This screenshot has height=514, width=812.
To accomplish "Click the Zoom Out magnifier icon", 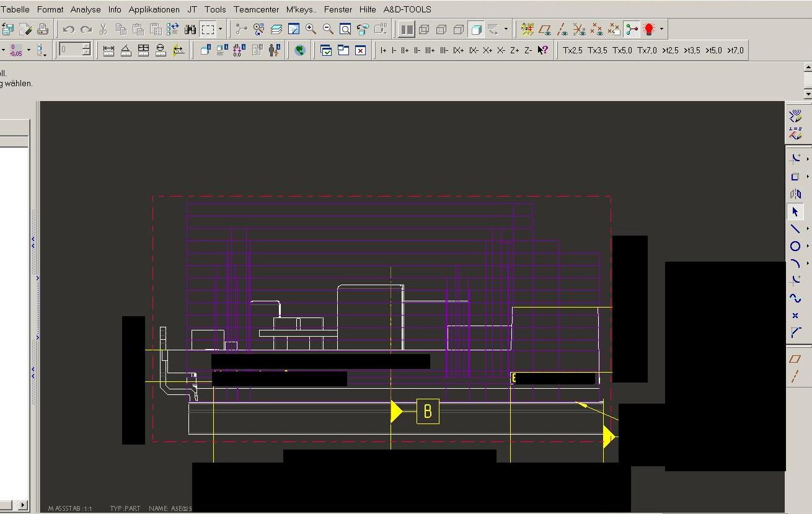I will [x=328, y=29].
